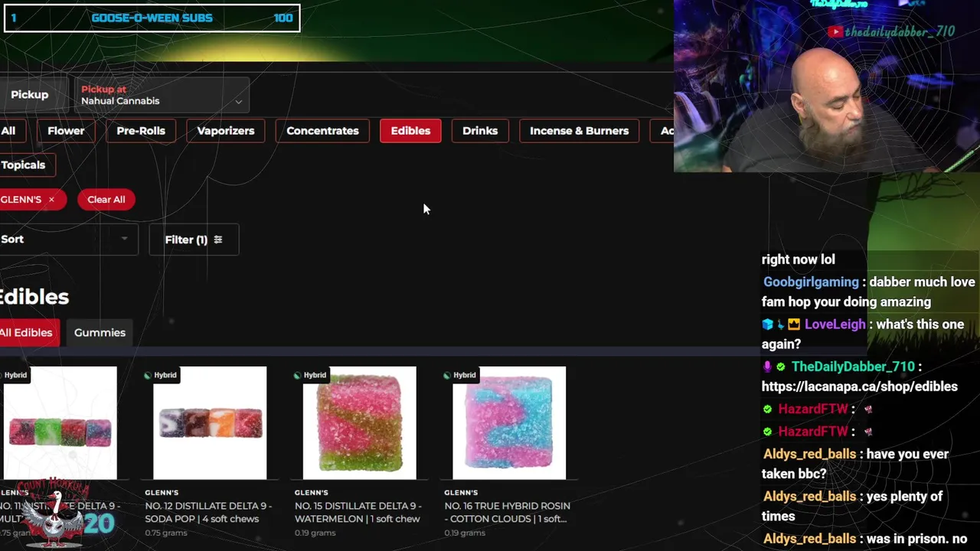Screen dimensions: 980x551
Task: Open the Pre-Rolls category
Action: [141, 131]
